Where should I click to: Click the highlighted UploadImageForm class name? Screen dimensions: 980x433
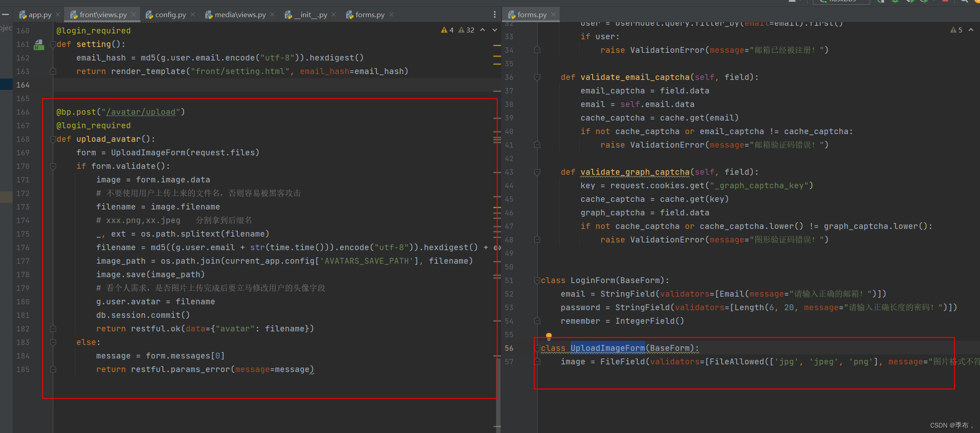pyautogui.click(x=608, y=348)
